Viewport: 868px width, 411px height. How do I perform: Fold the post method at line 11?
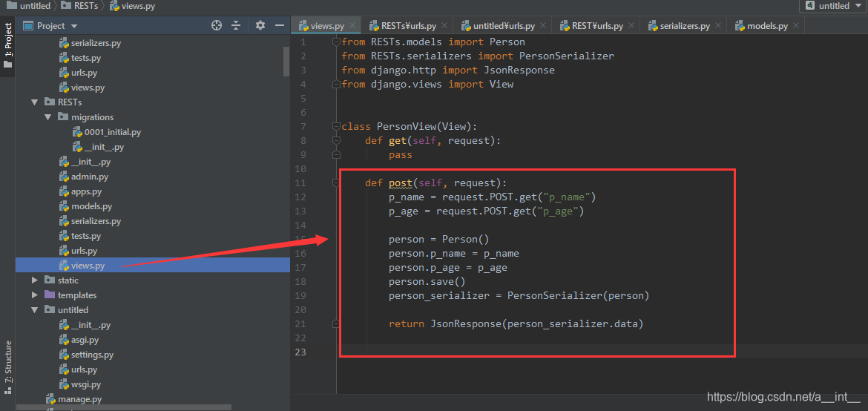[x=335, y=183]
